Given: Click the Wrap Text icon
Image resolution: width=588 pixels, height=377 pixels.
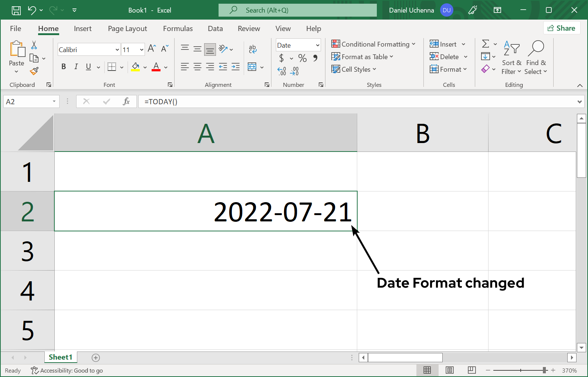Looking at the screenshot, I should tap(253, 49).
